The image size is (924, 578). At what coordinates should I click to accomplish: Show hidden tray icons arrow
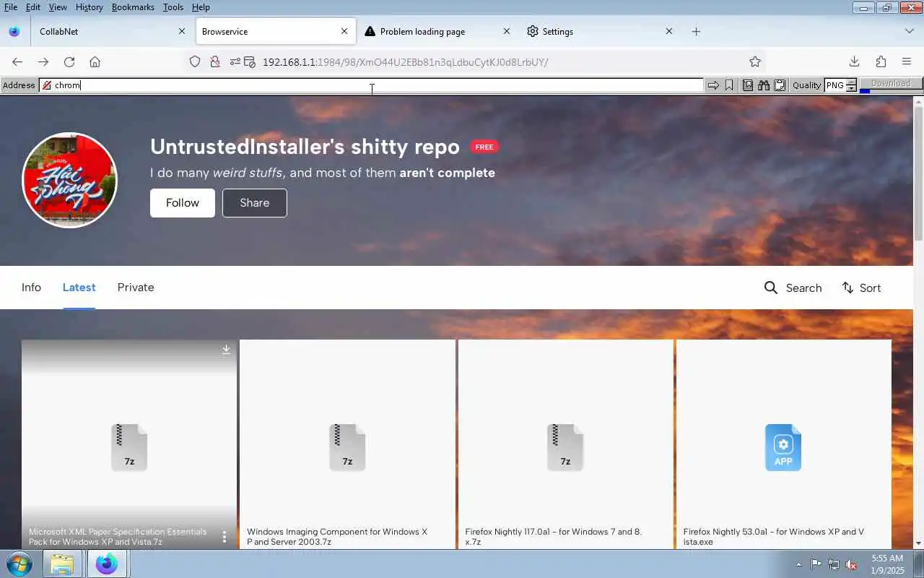pos(798,564)
